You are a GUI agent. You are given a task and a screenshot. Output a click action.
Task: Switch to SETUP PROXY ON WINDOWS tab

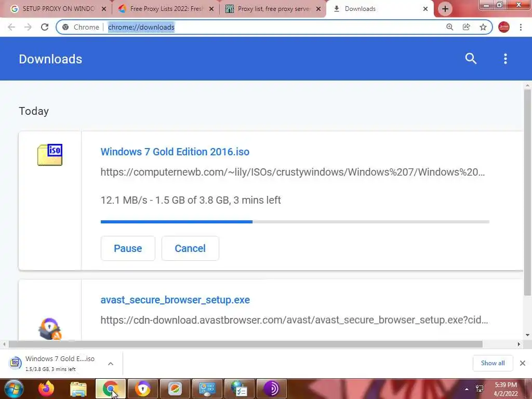coord(58,9)
